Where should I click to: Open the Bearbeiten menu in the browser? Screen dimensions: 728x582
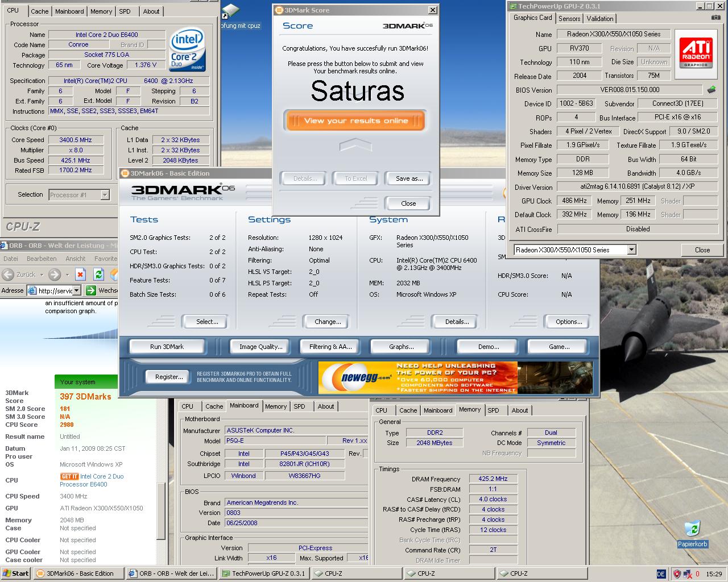[42, 259]
